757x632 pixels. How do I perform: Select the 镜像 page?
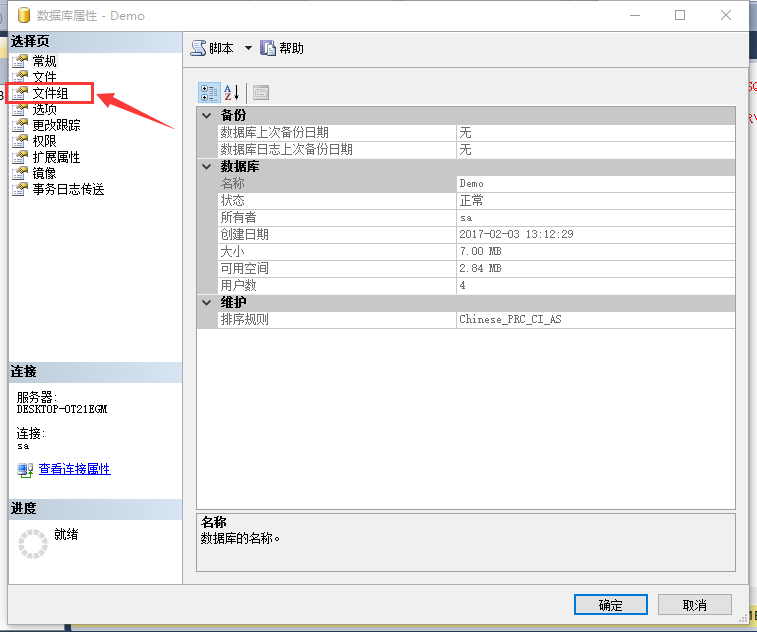coord(44,173)
